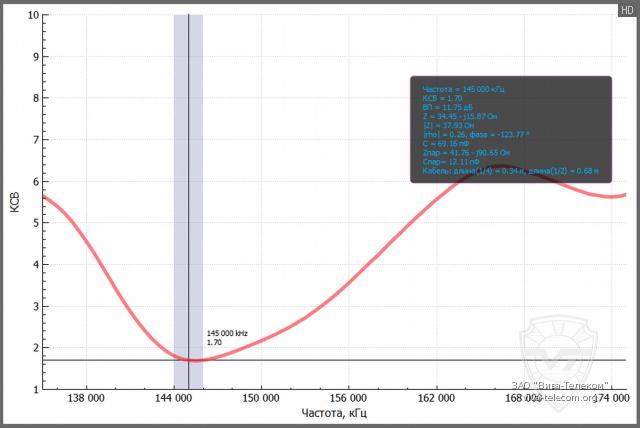This screenshot has width=640, height=428.
Task: Click the 'C = 69.16 пФ' tooltip line
Action: (x=446, y=144)
